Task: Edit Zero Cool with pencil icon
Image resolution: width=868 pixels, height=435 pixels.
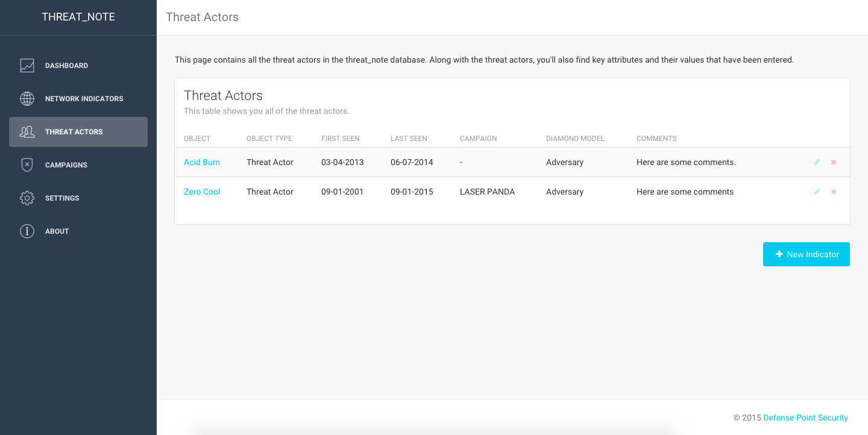Action: [817, 192]
